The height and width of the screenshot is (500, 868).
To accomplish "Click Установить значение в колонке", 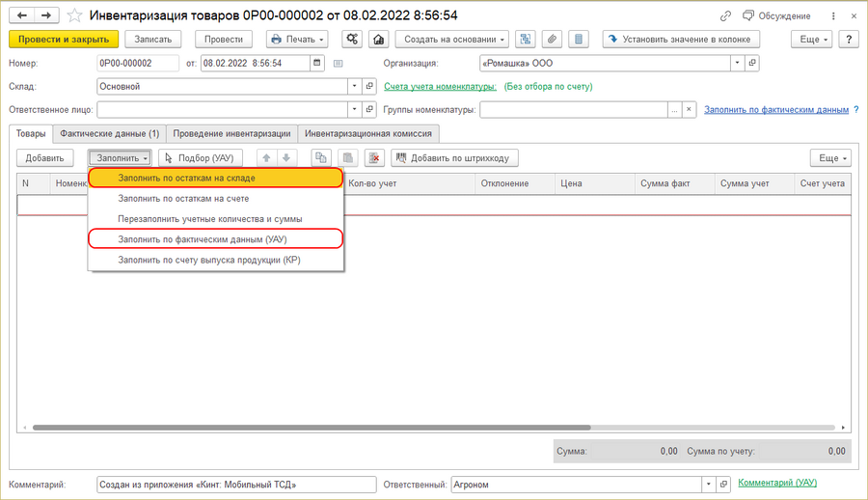I will [681, 40].
